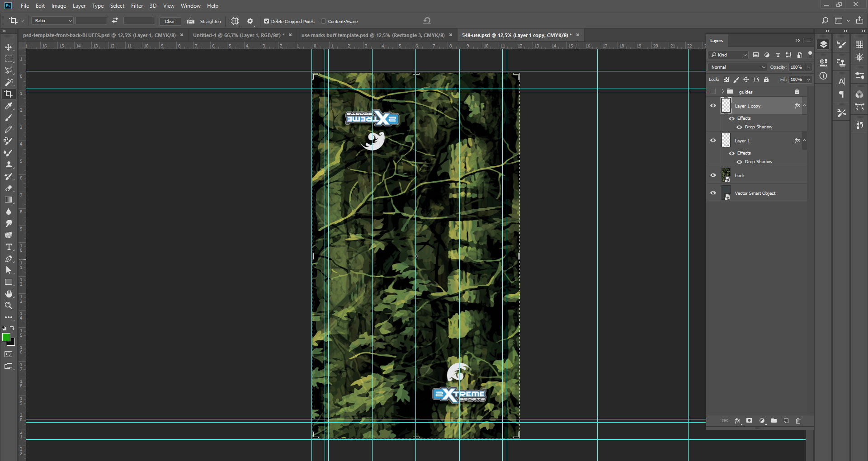Collapse effects on Layer 1
This screenshot has height=461, width=868.
tap(805, 141)
